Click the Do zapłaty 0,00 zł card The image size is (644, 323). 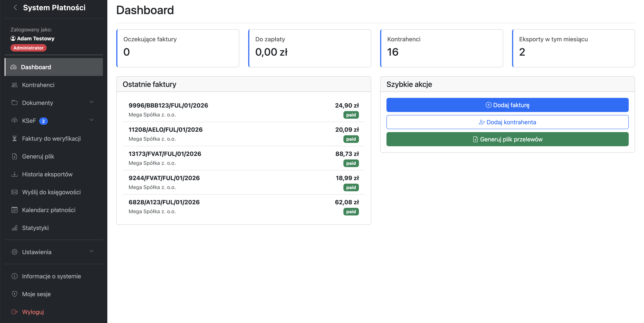click(310, 48)
